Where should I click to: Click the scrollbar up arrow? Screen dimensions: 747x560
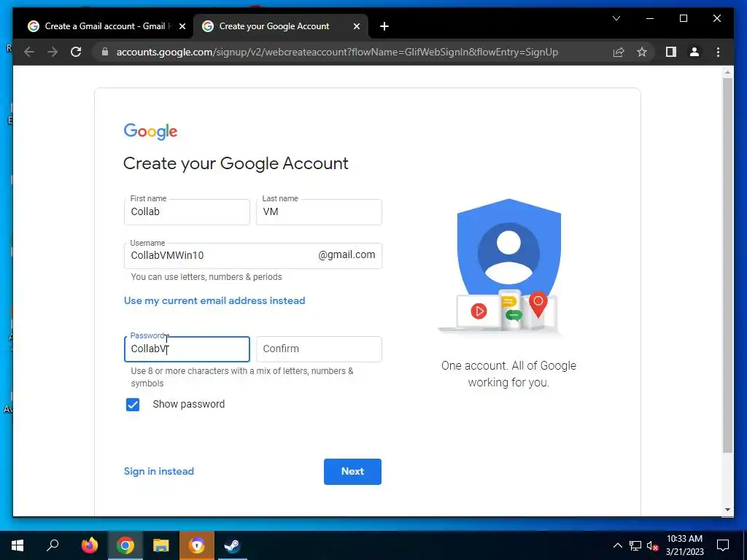coord(727,72)
